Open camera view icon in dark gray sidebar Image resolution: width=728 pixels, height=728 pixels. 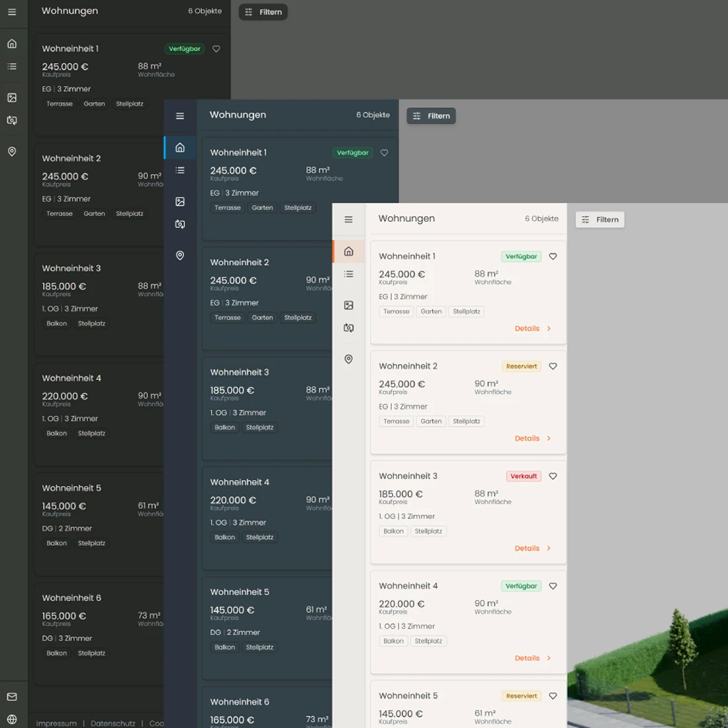pyautogui.click(x=12, y=120)
